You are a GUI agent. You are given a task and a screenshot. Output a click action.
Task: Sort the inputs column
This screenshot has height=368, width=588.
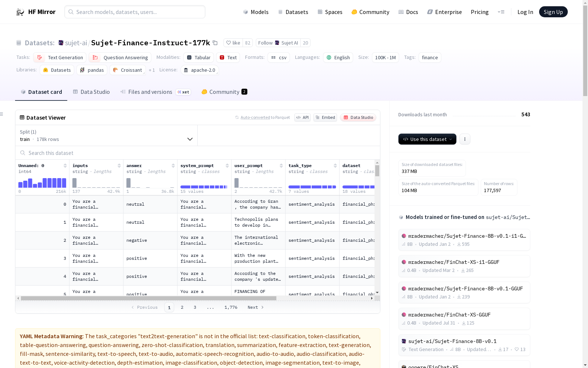tap(119, 166)
